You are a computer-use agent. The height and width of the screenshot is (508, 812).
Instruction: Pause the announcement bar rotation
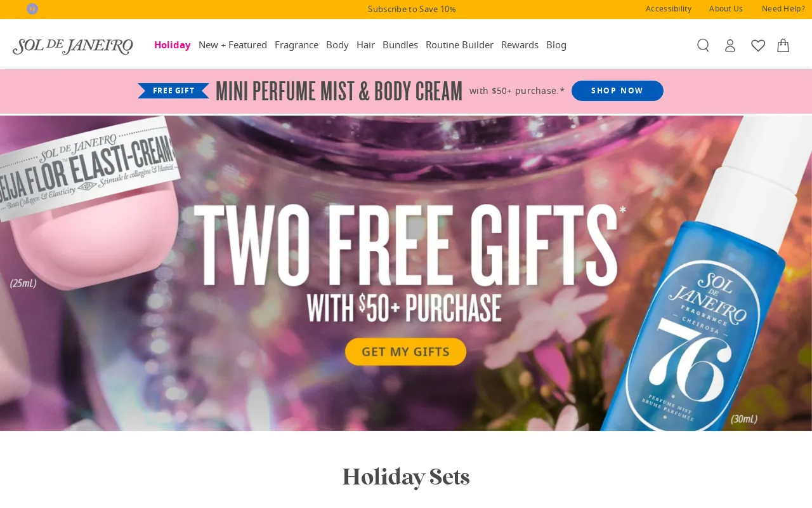pos(32,9)
